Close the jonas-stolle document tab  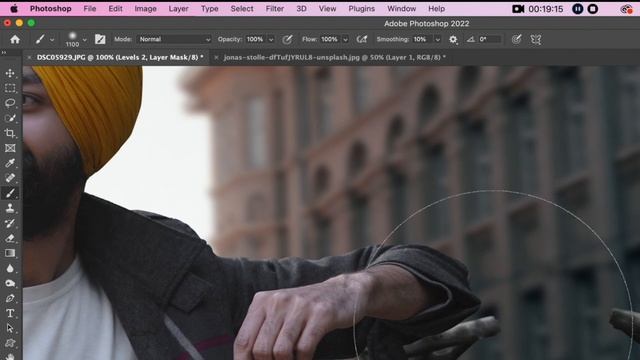pyautogui.click(x=216, y=58)
